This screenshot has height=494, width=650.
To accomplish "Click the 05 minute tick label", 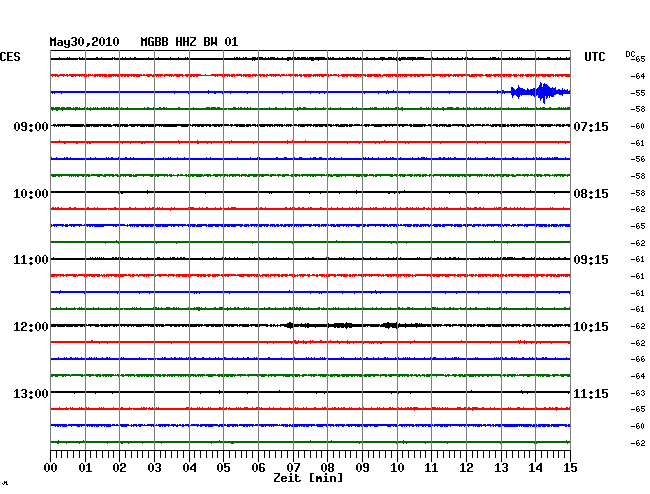I will (223, 467).
